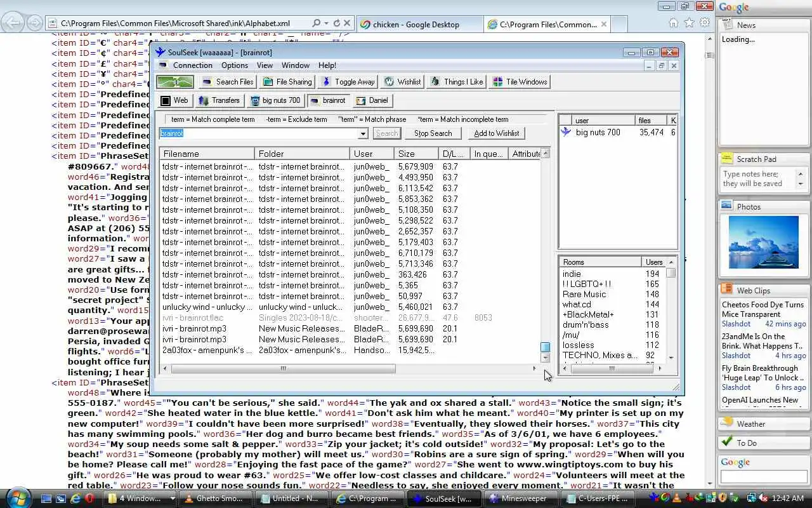Sort results by D/L speed column header

[x=454, y=154]
